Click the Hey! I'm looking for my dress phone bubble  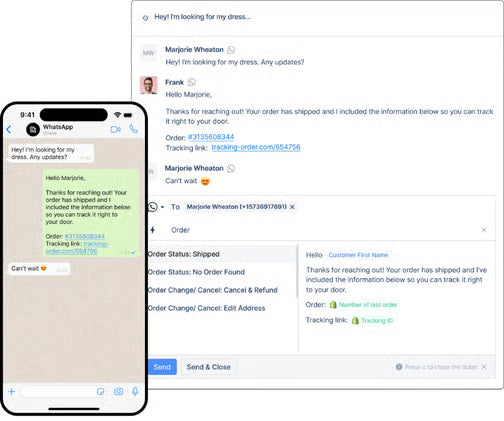[51, 153]
